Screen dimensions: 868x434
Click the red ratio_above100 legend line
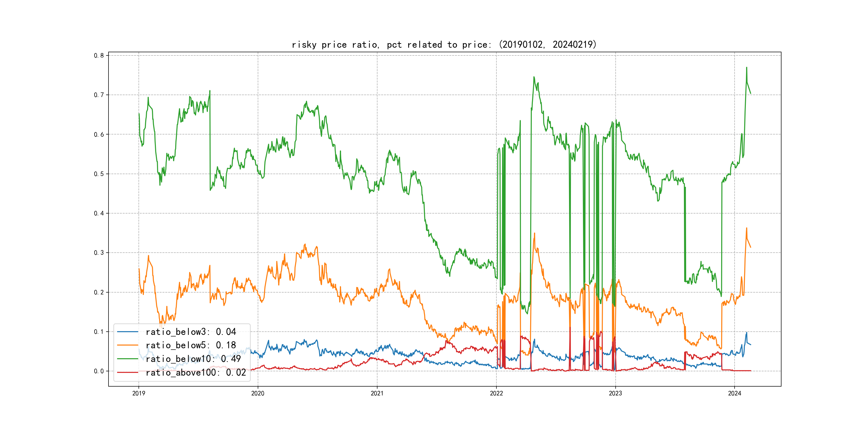pyautogui.click(x=127, y=372)
